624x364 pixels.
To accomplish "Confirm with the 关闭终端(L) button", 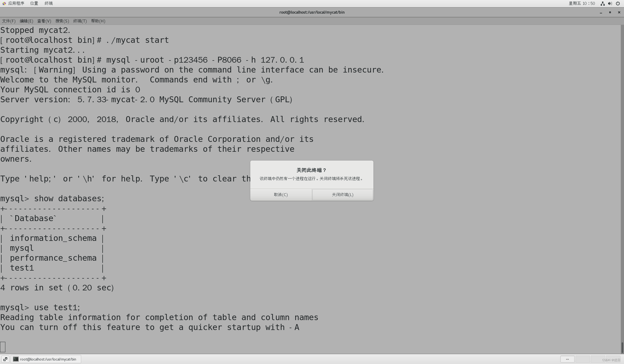I will pyautogui.click(x=342, y=195).
